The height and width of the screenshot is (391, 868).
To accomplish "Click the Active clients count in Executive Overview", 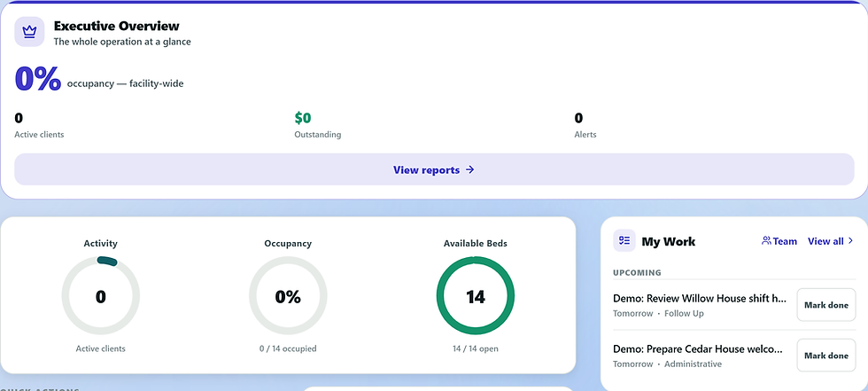I will (x=19, y=117).
